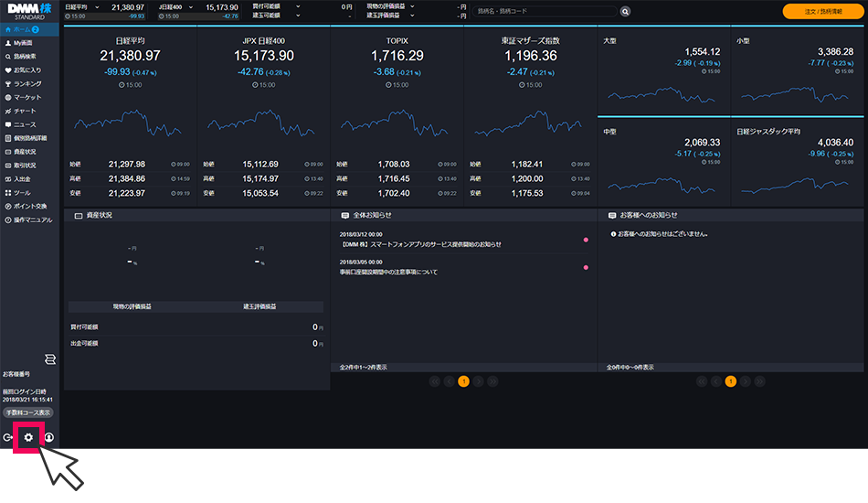This screenshot has height=503, width=868.
Task: Open the user account profile icon
Action: tap(48, 438)
